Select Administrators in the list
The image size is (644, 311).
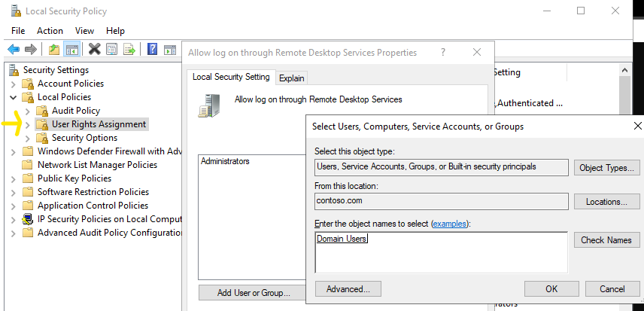pyautogui.click(x=225, y=161)
